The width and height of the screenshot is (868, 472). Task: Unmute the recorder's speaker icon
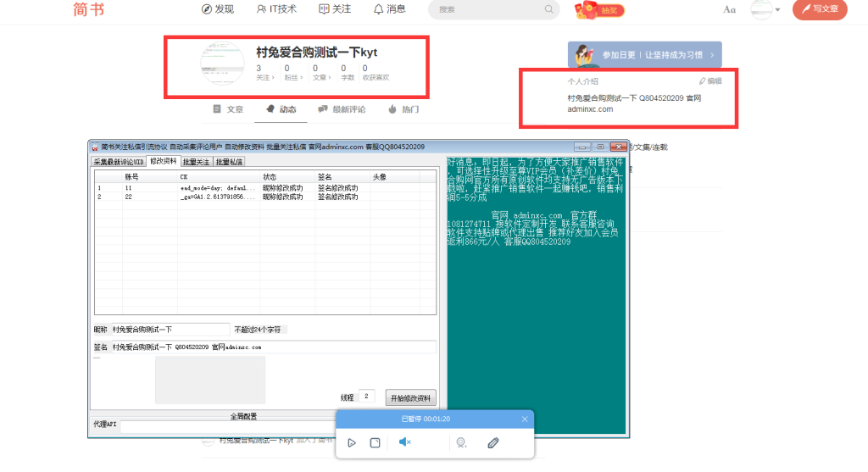click(405, 442)
